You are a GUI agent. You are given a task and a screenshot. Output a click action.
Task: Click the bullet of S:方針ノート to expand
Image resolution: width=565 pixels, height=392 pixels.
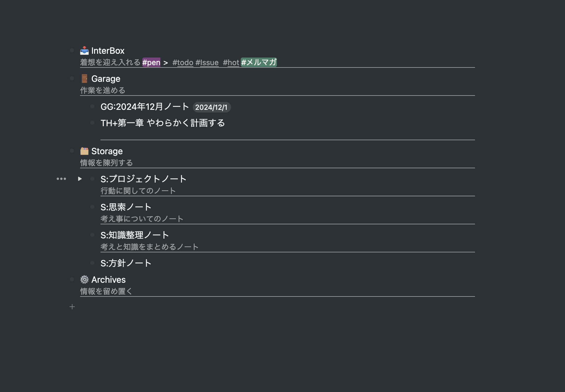point(92,263)
